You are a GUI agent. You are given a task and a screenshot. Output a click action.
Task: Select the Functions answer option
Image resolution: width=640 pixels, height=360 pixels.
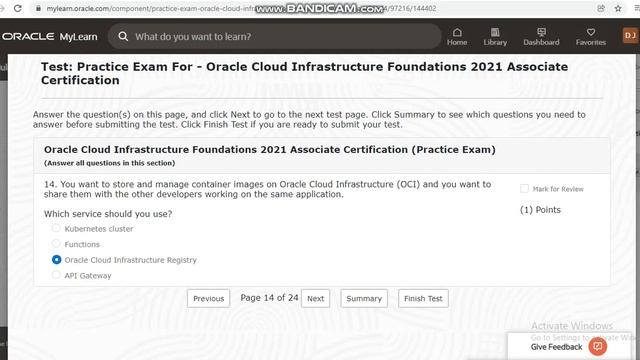pos(56,244)
